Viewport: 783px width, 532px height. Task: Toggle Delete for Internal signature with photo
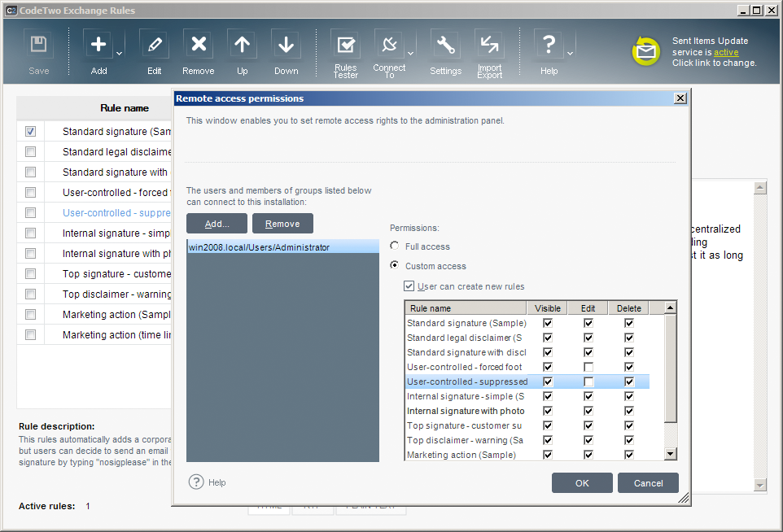click(x=629, y=411)
